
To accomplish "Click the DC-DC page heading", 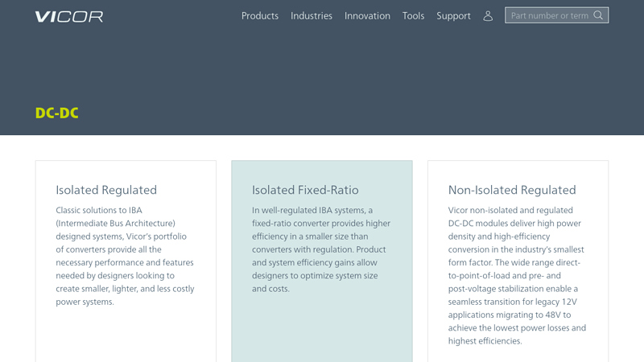I will 57,113.
